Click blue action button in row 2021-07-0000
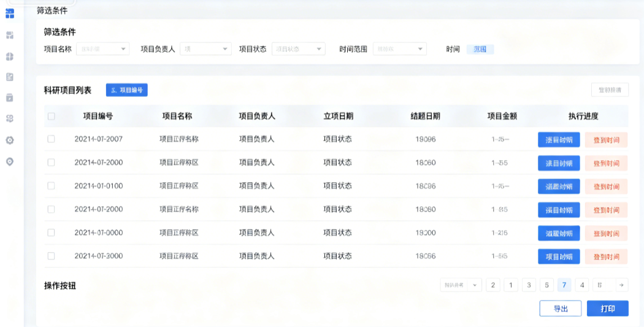This screenshot has height=327, width=644. pyautogui.click(x=559, y=233)
